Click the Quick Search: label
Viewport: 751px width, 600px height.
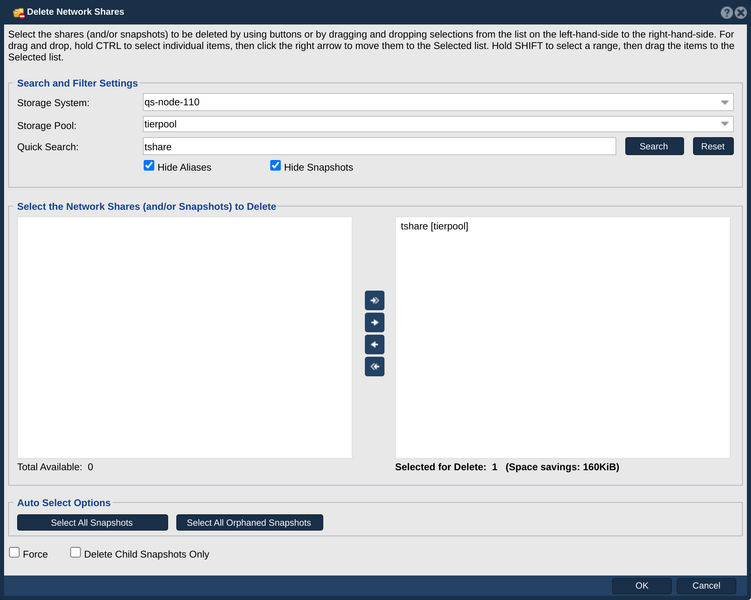[48, 147]
